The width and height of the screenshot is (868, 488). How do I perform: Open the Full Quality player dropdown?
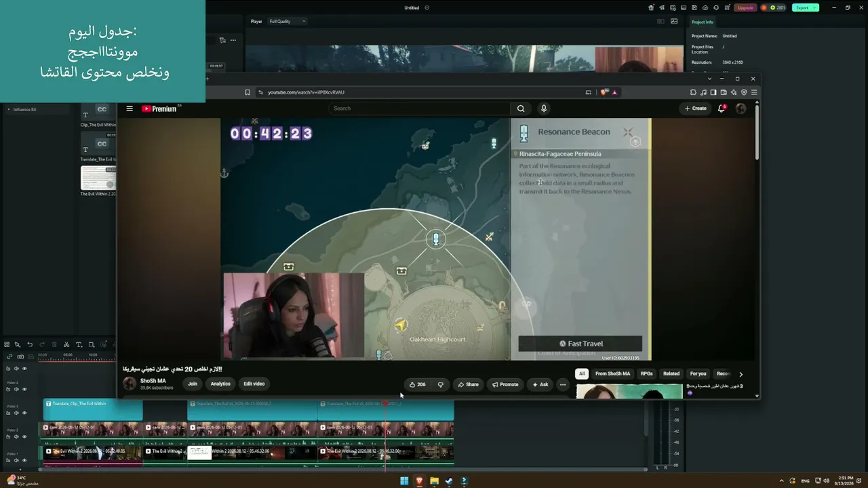pos(288,21)
